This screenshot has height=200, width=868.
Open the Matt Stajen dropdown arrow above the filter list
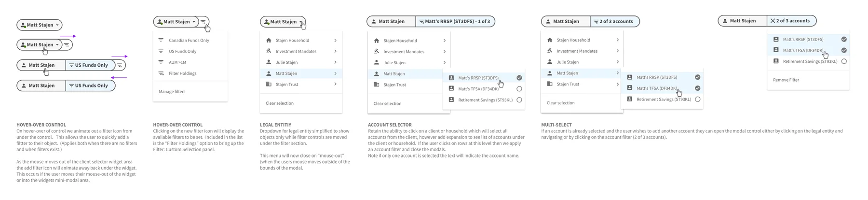(x=194, y=22)
